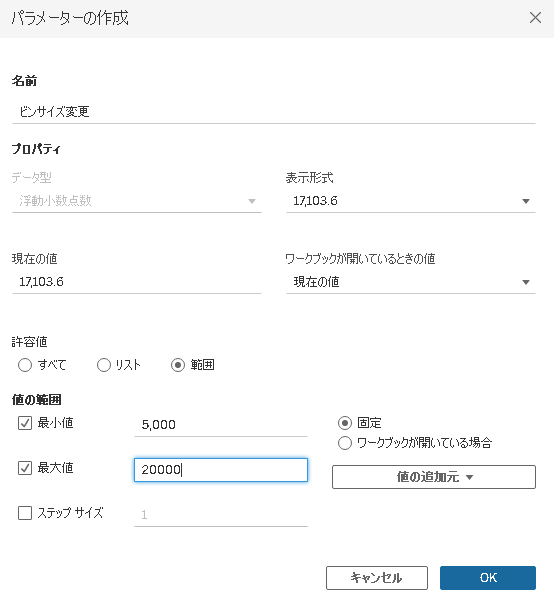The height and width of the screenshot is (607, 554).
Task: Expand the ワークブックが開いているときの値 dropdown
Action: (411, 282)
